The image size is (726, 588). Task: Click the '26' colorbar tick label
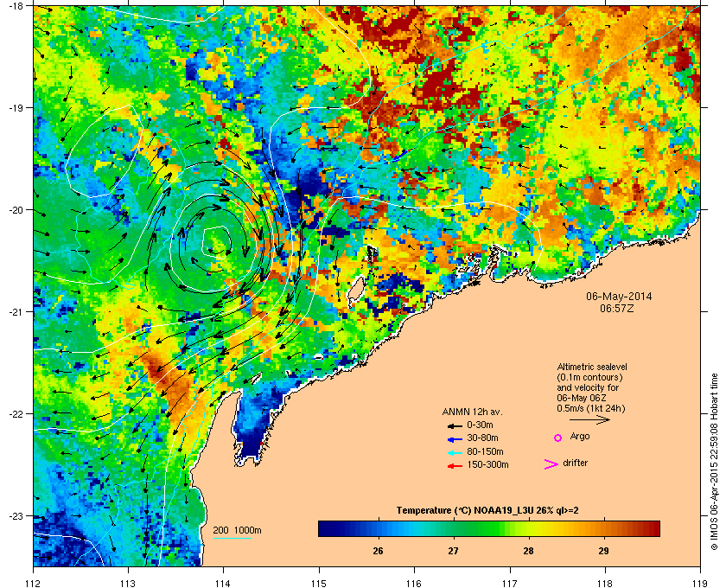point(378,551)
